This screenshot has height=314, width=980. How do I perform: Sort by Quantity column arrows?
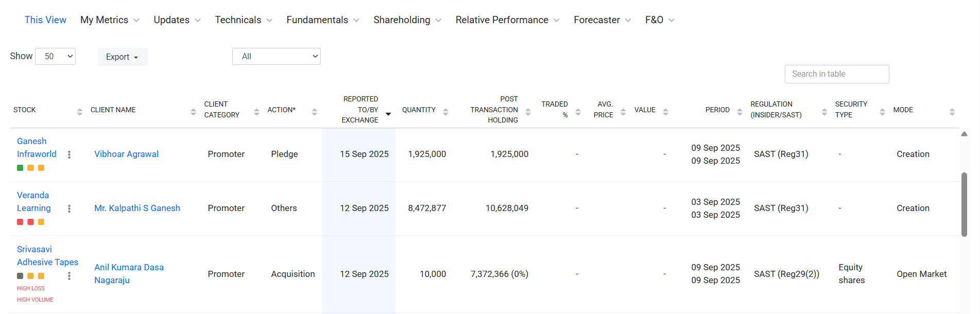pyautogui.click(x=445, y=112)
